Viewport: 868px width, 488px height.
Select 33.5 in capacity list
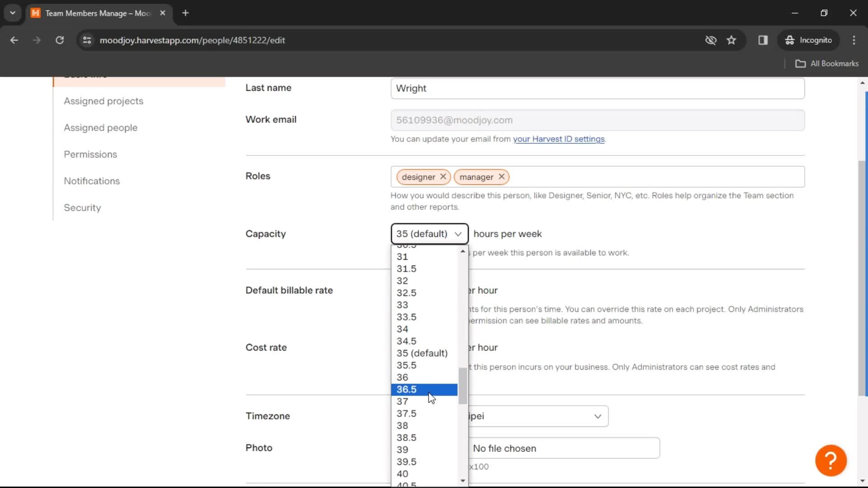[424, 317]
